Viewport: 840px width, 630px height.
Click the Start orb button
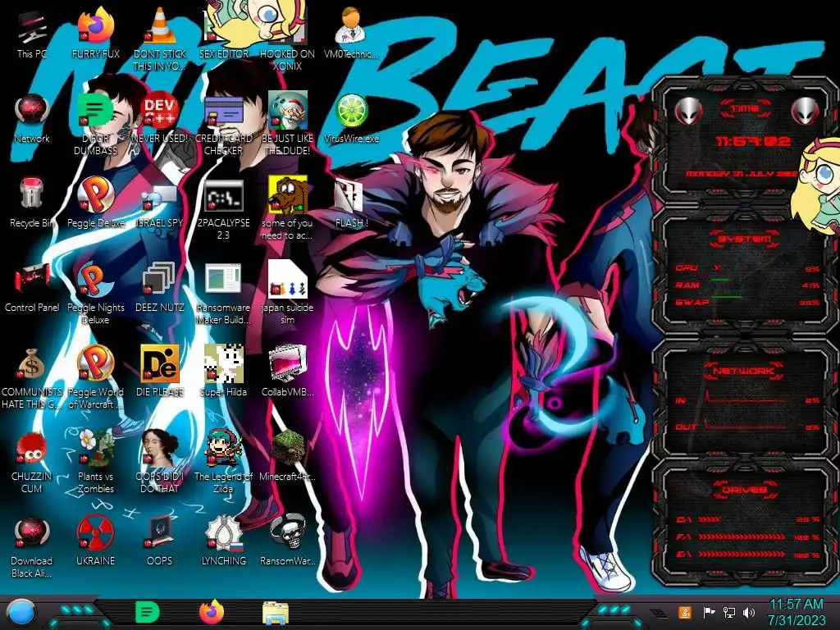point(21,613)
